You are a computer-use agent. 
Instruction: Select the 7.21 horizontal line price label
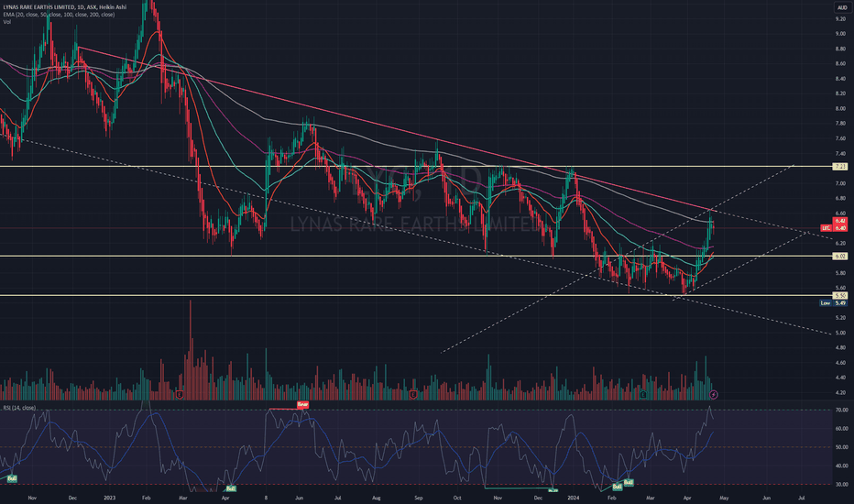click(x=840, y=167)
